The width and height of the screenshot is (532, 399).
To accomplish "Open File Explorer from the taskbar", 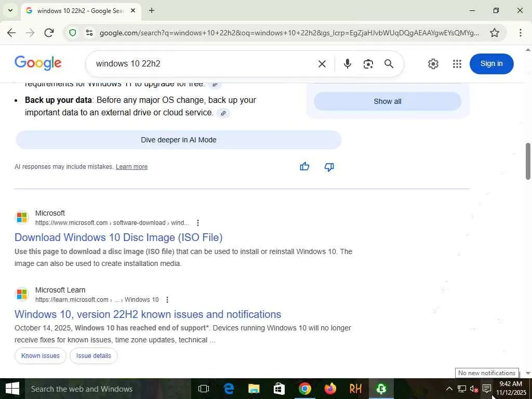I will tap(254, 389).
